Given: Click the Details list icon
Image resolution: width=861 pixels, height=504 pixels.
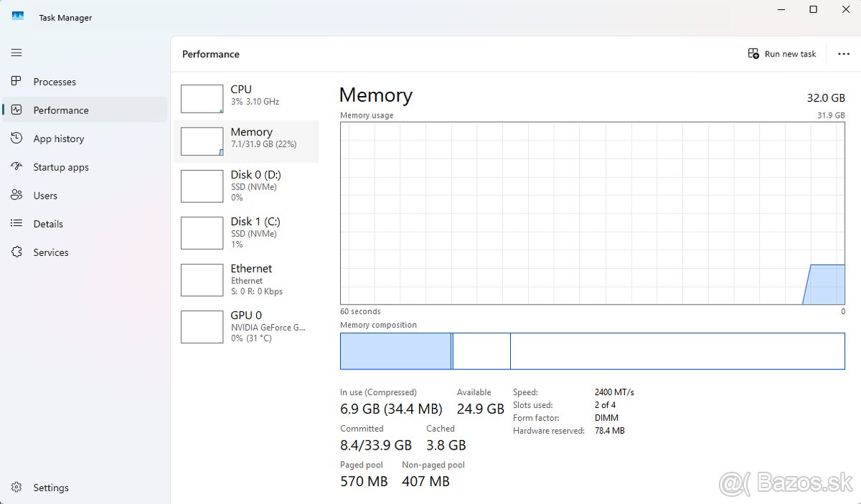Looking at the screenshot, I should point(17,224).
